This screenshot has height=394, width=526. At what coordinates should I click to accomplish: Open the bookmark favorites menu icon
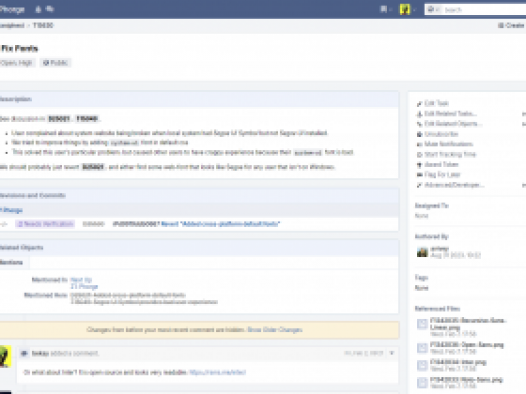click(384, 9)
